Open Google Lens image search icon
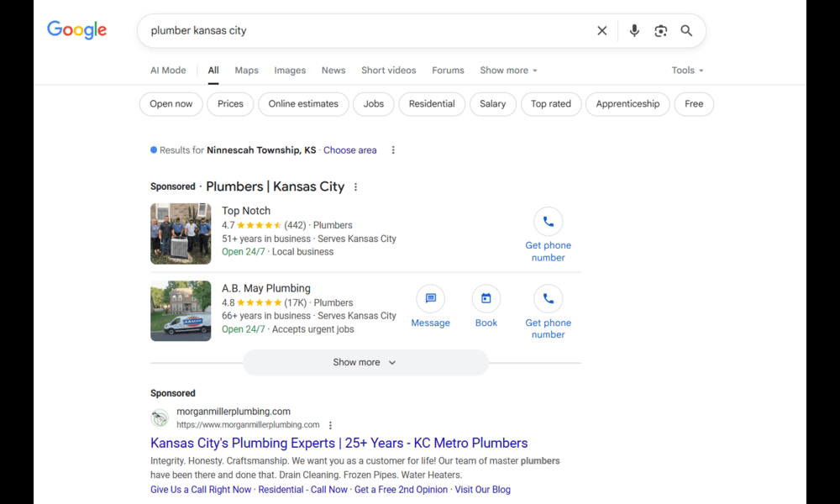Viewport: 840px width, 504px height. [x=660, y=31]
